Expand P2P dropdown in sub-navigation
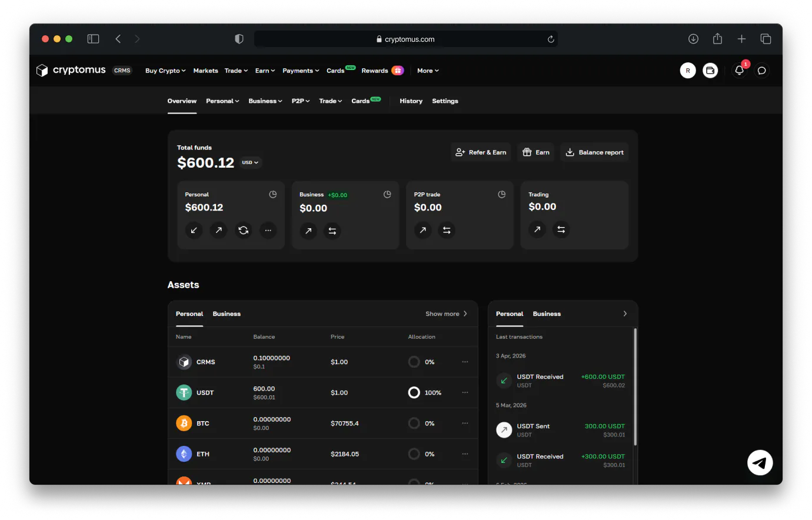 (x=301, y=101)
